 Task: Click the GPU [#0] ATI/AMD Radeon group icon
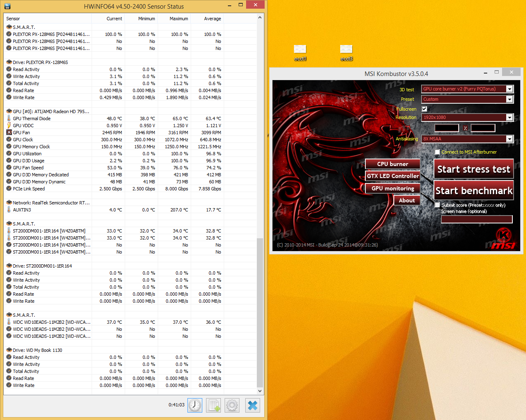click(9, 112)
